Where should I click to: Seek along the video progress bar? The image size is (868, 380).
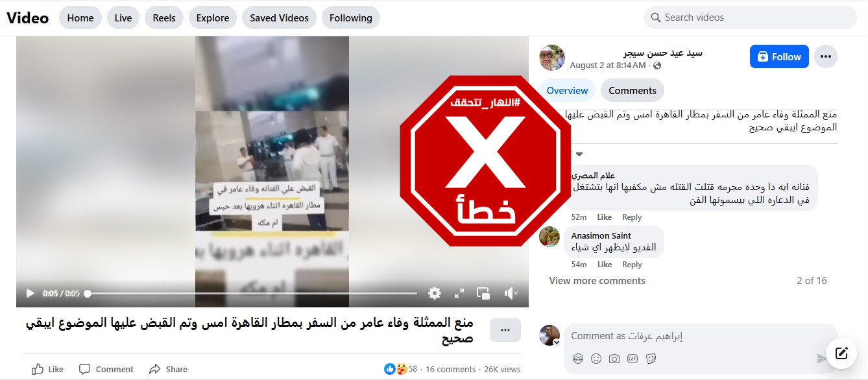click(252, 294)
